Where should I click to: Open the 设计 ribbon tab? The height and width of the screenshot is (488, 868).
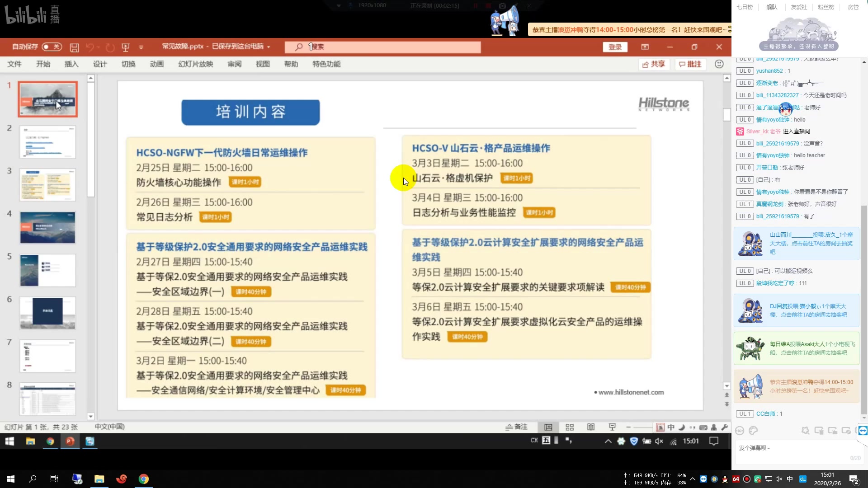coord(100,64)
